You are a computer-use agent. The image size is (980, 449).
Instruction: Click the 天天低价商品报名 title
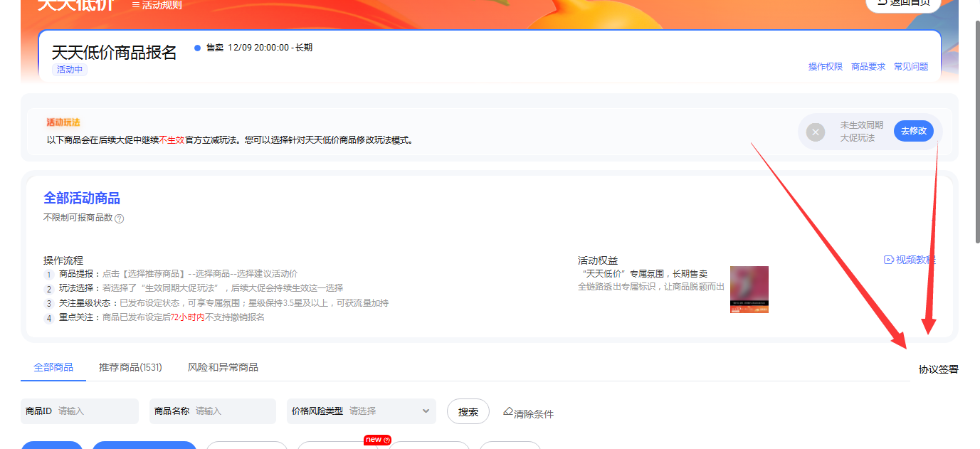115,53
